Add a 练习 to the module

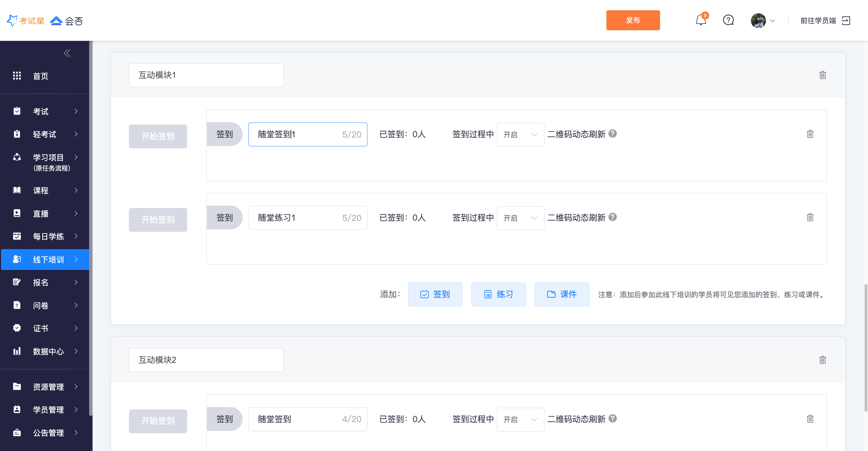pos(498,294)
